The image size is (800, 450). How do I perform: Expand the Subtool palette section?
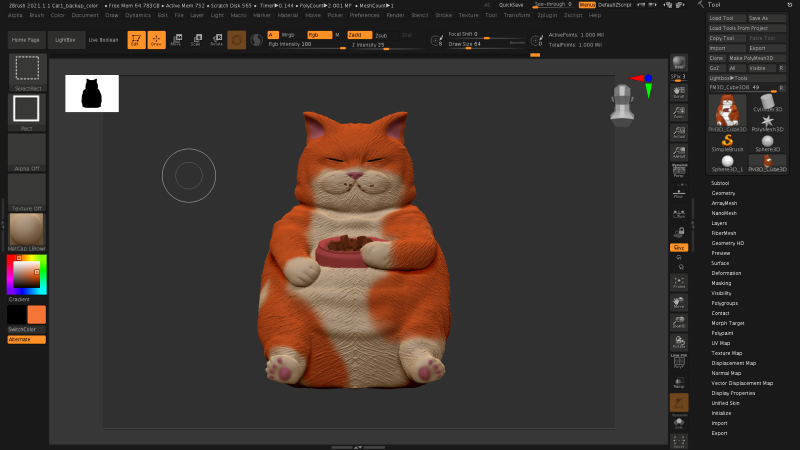[x=720, y=183]
